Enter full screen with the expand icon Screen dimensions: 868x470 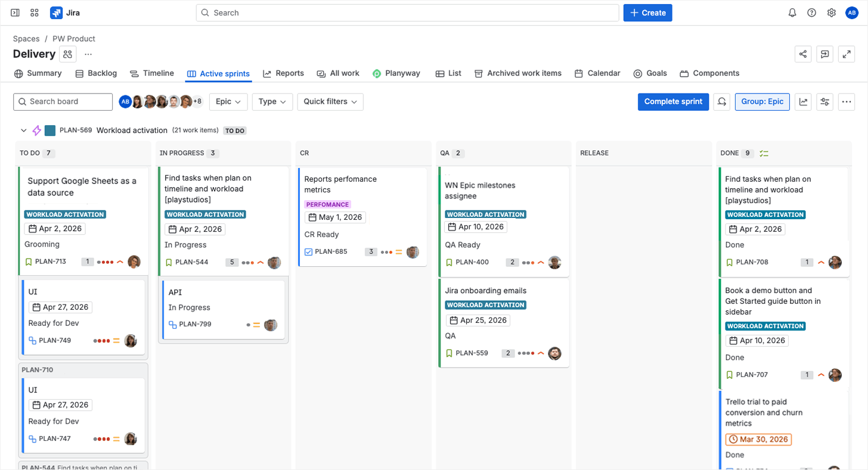pos(846,54)
